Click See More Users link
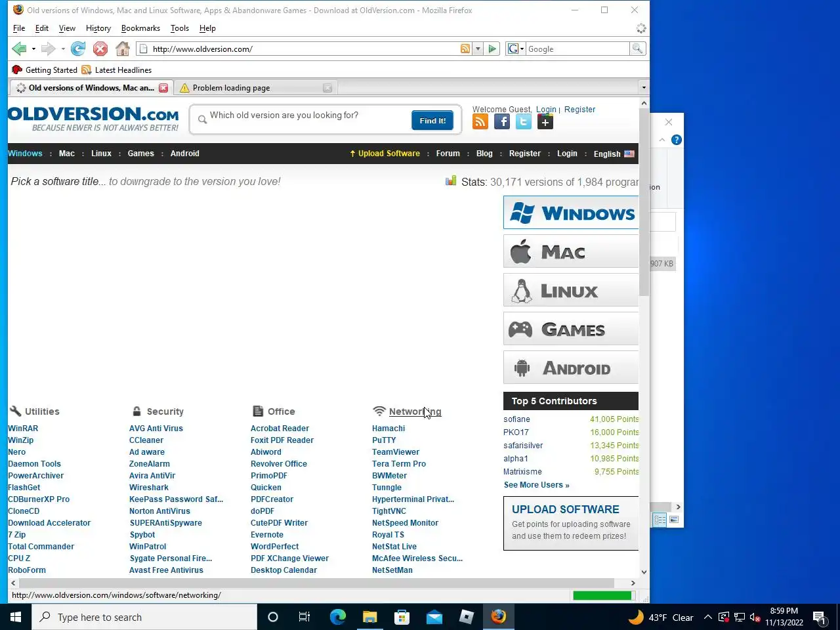Viewport: 840px width, 630px height. point(536,485)
